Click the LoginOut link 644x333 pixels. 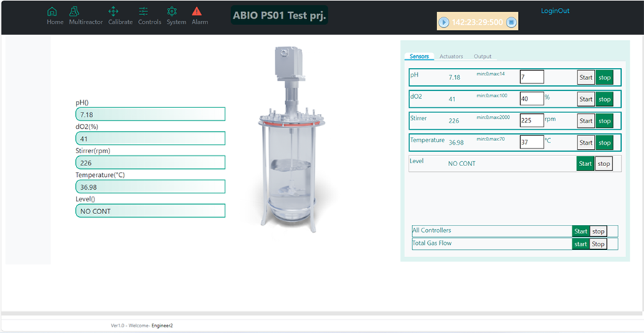[555, 11]
